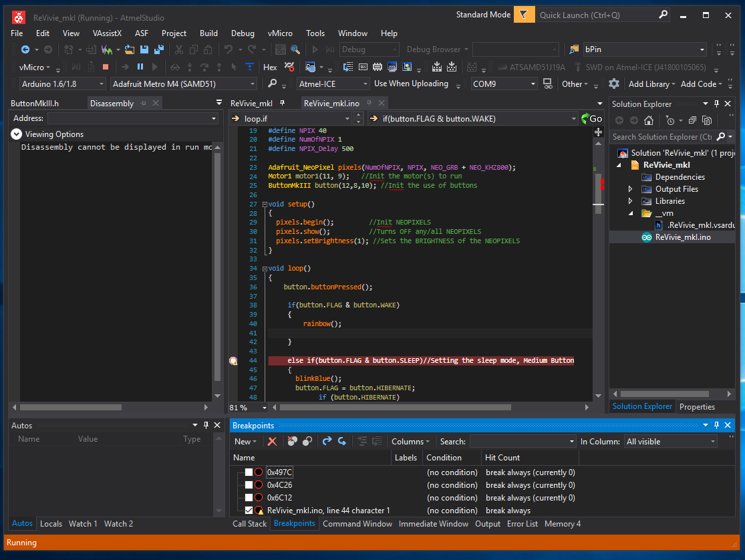Click Collapse All icon in Solution Explorer
The width and height of the screenshot is (745, 560).
(692, 121)
